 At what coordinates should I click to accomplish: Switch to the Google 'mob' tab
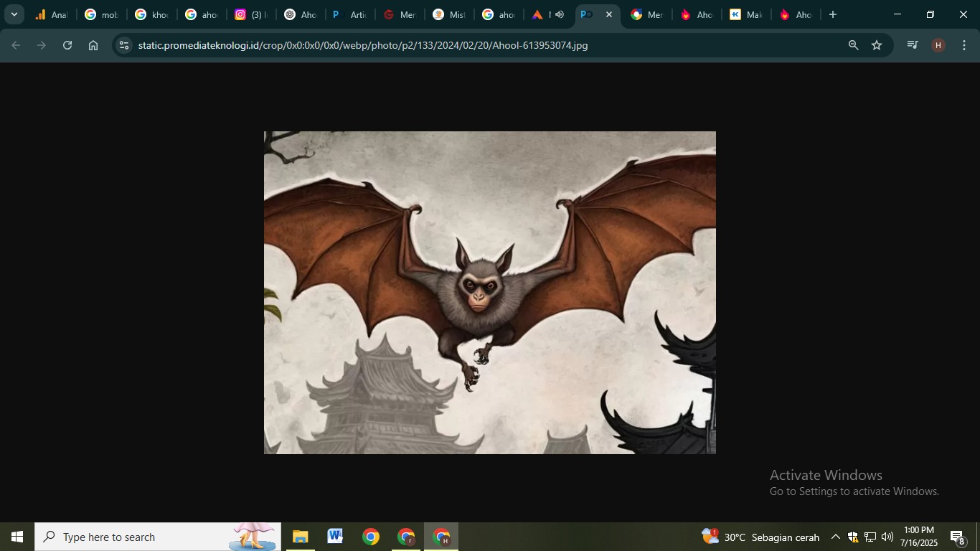(x=102, y=14)
